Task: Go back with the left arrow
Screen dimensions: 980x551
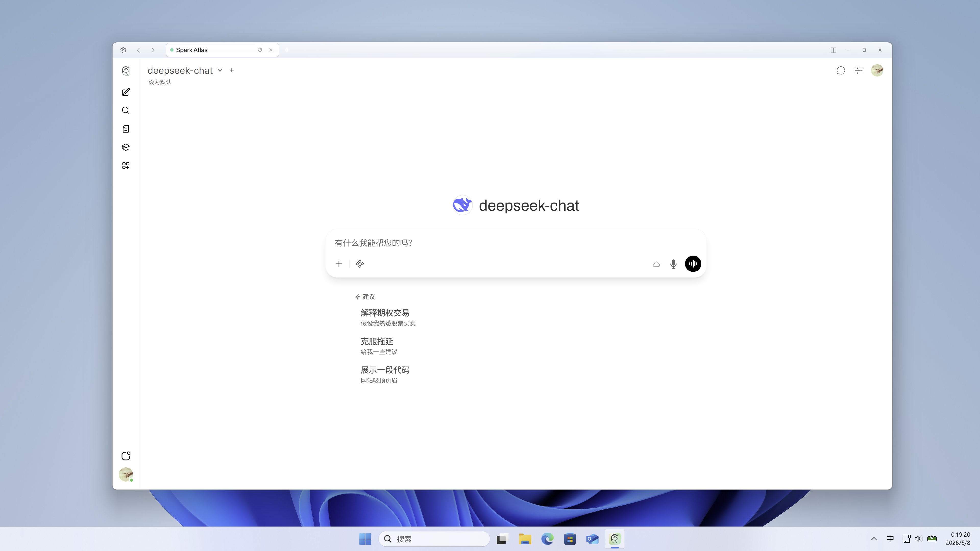Action: click(x=139, y=50)
